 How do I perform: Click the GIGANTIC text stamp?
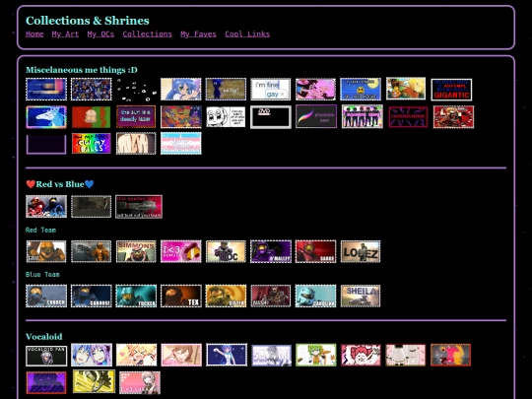click(451, 90)
